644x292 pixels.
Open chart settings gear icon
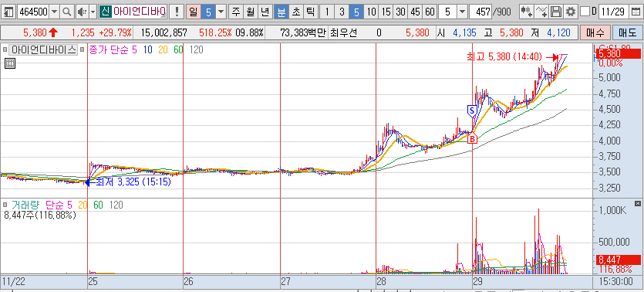[x=570, y=12]
